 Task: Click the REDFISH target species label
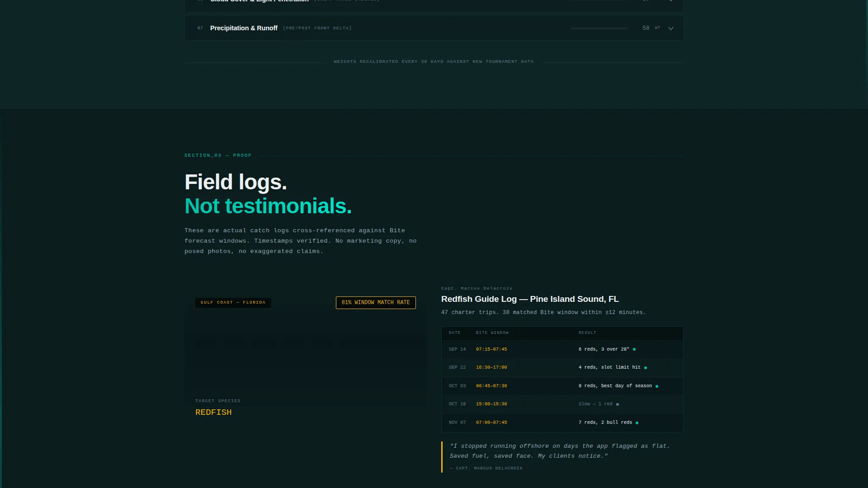pyautogui.click(x=213, y=413)
